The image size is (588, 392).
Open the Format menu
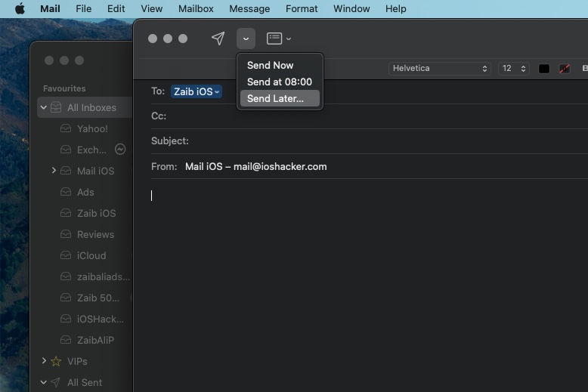click(302, 8)
